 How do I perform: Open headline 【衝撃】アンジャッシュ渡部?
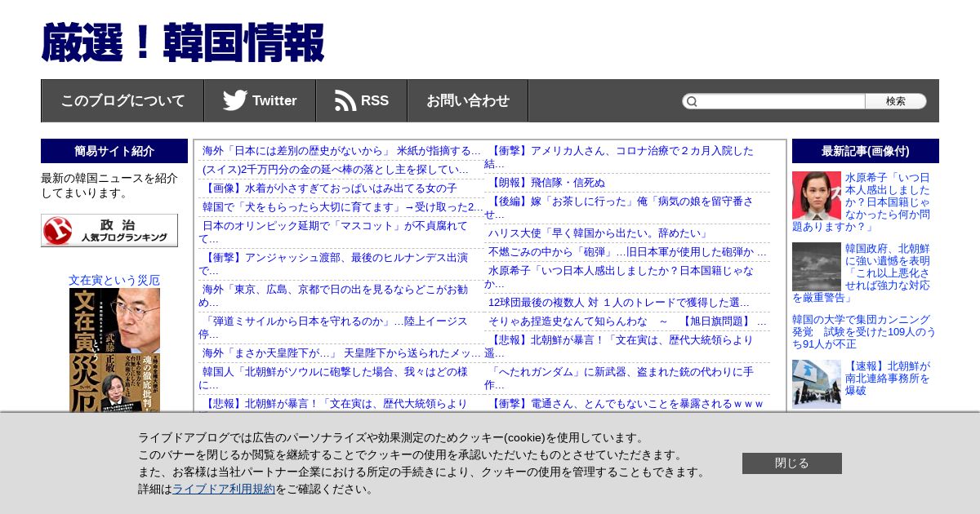click(333, 264)
